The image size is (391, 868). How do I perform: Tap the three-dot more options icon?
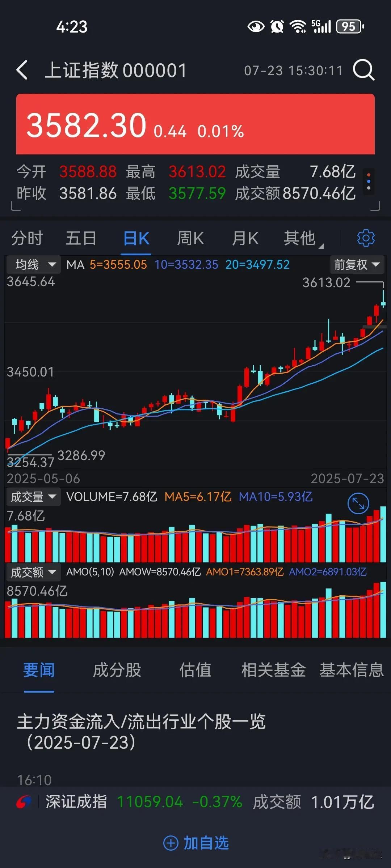[369, 181]
